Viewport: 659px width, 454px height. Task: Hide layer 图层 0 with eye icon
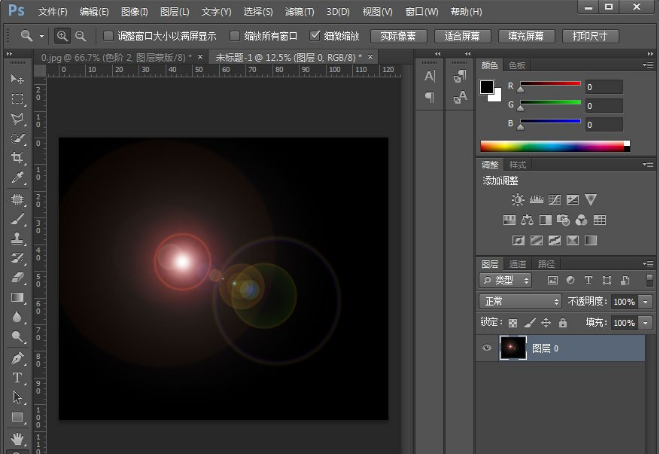(487, 348)
